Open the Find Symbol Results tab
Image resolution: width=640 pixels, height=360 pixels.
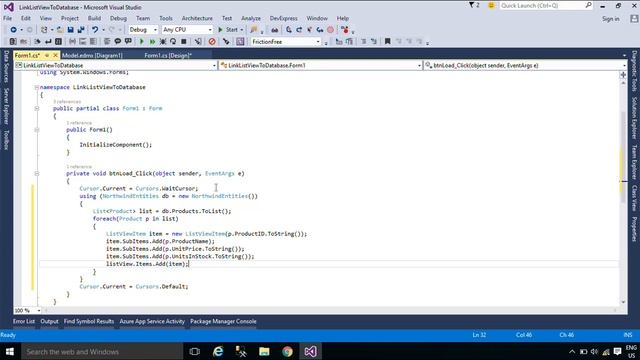(89, 321)
